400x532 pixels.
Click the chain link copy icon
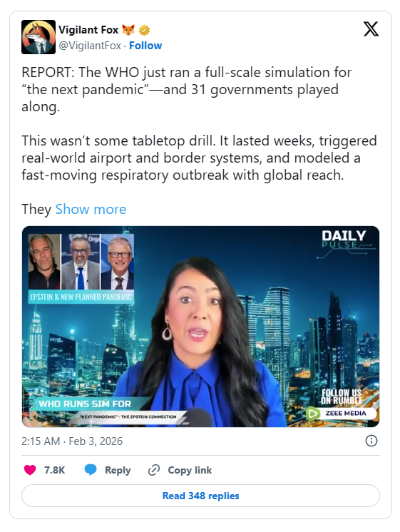click(x=154, y=470)
